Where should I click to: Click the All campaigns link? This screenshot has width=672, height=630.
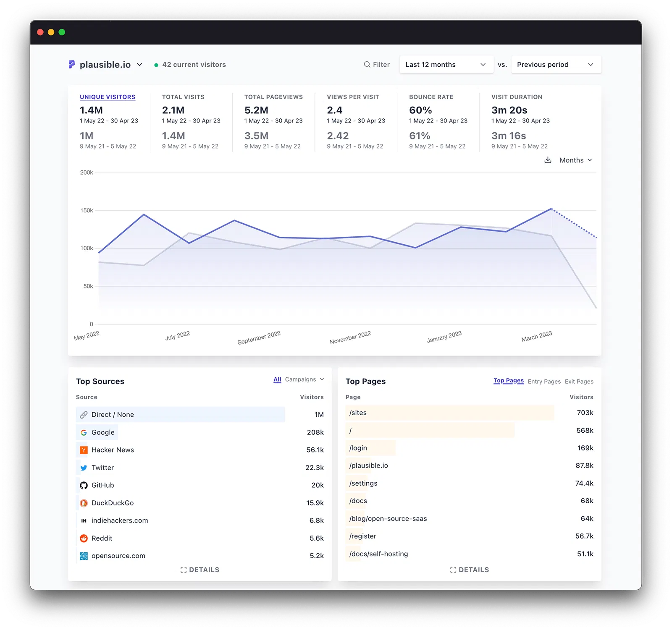click(x=277, y=379)
